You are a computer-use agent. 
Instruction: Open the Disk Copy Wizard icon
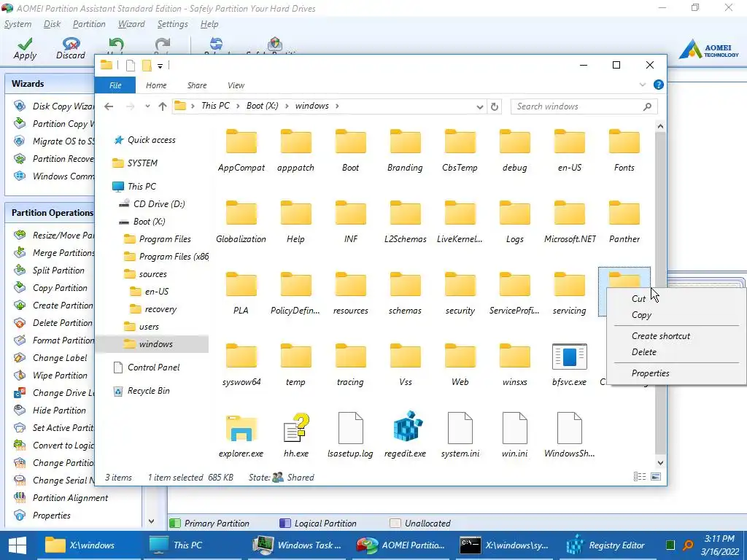pyautogui.click(x=20, y=106)
